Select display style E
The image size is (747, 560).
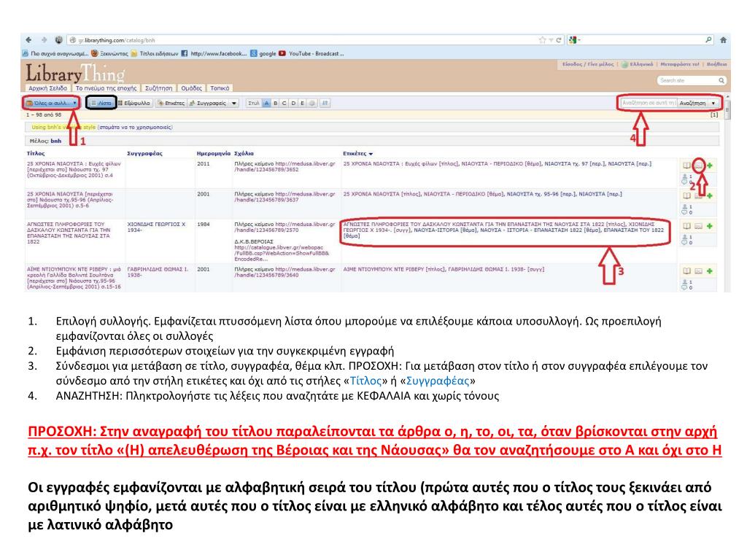pyautogui.click(x=302, y=103)
